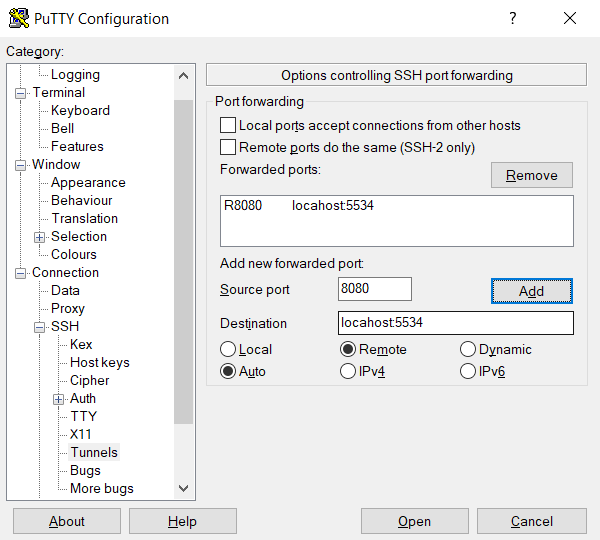The image size is (600, 540).
Task: Click the Help button
Action: [x=183, y=521]
